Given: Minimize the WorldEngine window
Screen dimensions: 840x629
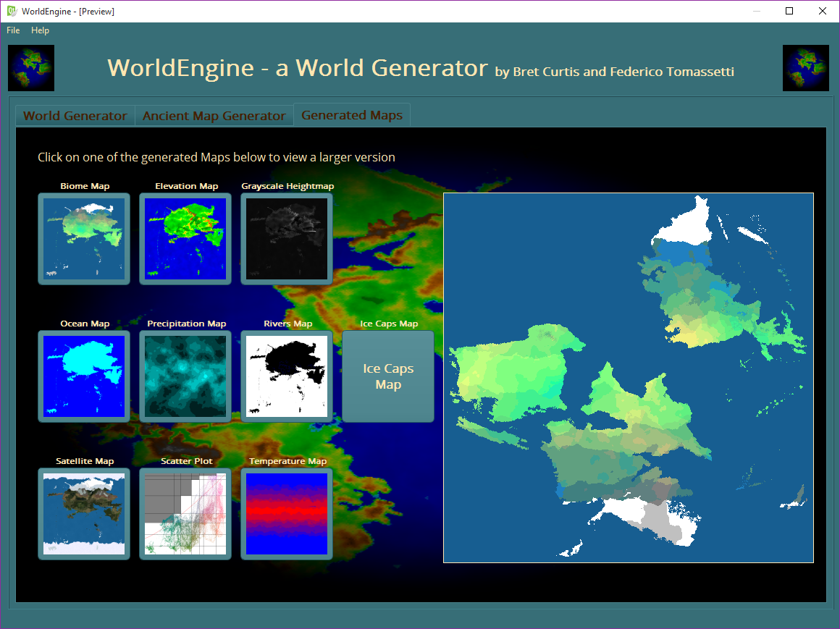Looking at the screenshot, I should point(757,12).
